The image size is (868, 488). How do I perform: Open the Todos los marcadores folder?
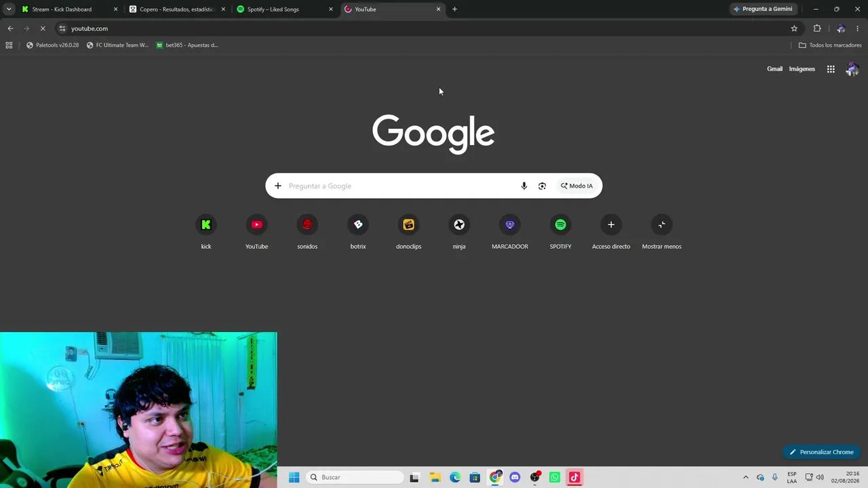830,45
